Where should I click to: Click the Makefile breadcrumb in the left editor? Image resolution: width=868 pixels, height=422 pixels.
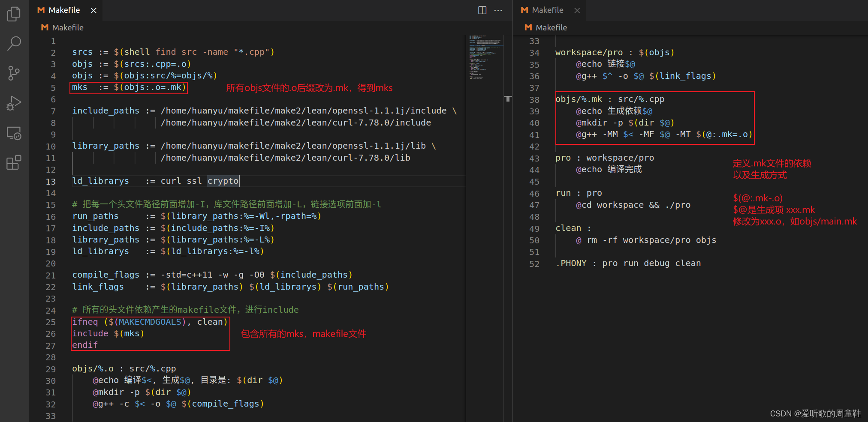(63, 27)
